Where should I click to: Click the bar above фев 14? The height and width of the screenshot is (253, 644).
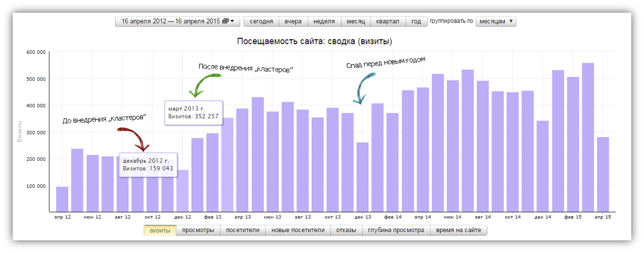click(x=393, y=162)
